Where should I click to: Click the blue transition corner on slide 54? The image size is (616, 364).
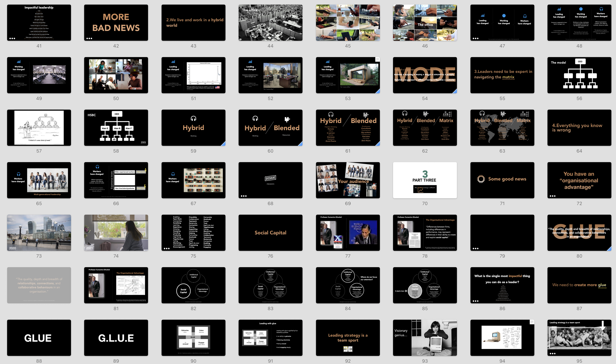pos(455,91)
